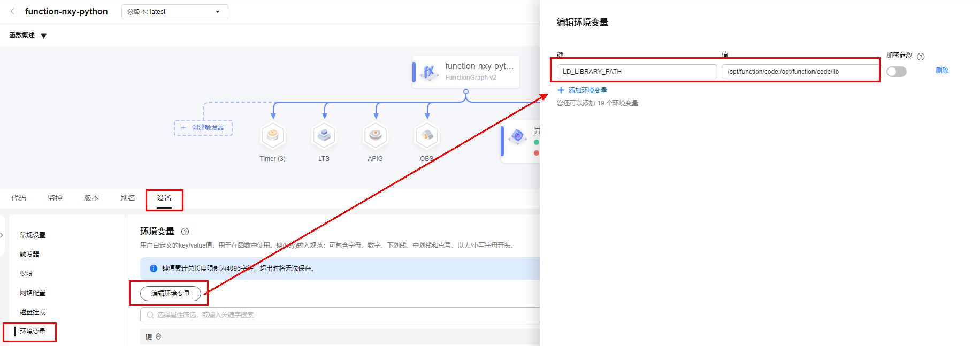980x346 pixels.
Task: Click 添加环境变量 link
Action: click(x=587, y=90)
